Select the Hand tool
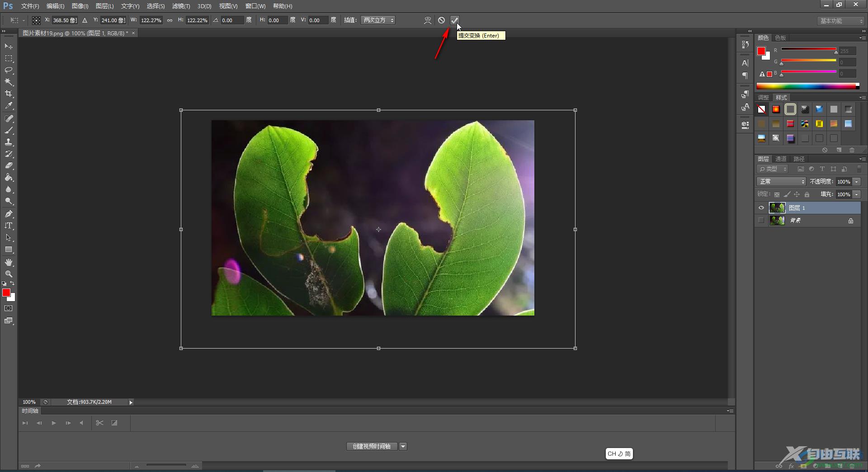The height and width of the screenshot is (472, 868). coord(9,262)
